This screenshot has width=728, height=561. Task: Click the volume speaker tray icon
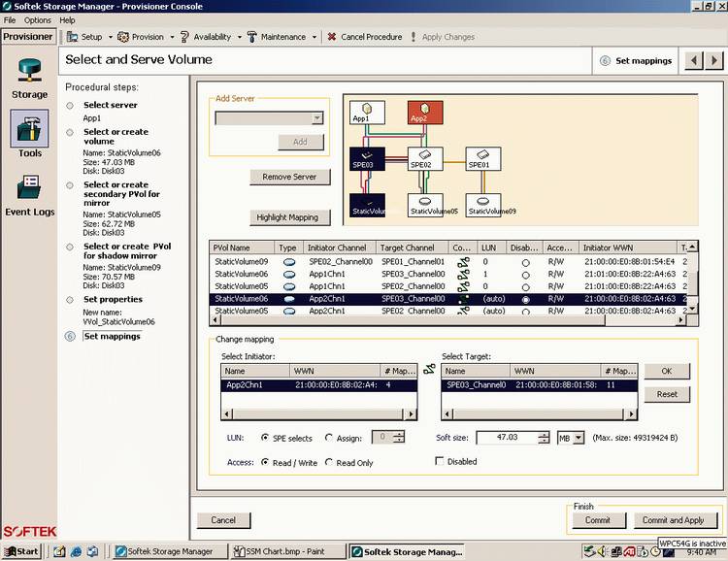click(x=602, y=551)
